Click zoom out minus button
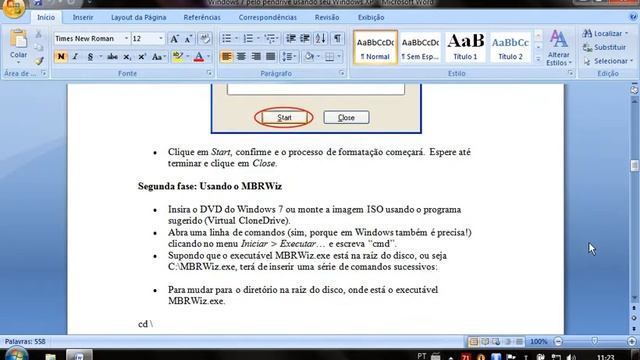Viewport: 640px width, 360px height. click(x=558, y=341)
